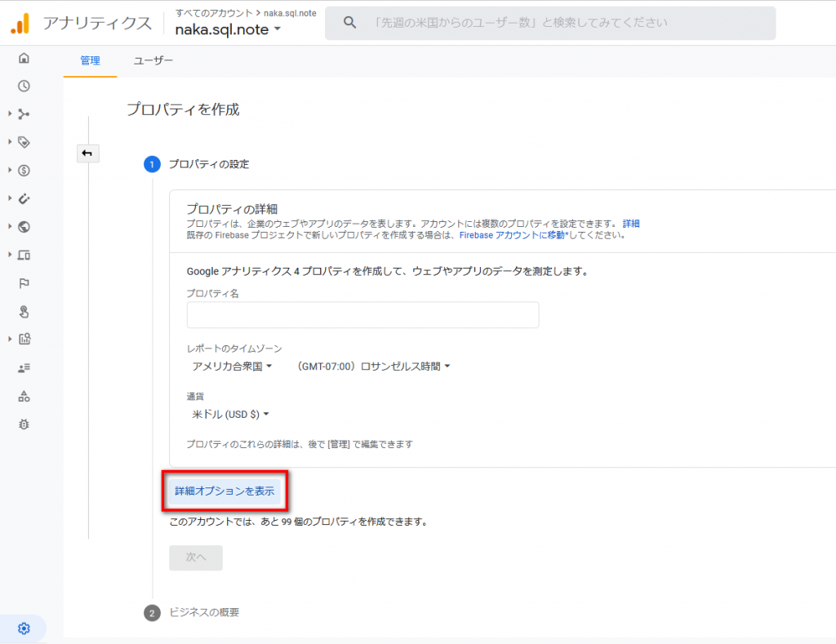The width and height of the screenshot is (836, 644).
Task: Open the ロサンゼルス時間 timezone dropdown
Action: [373, 366]
